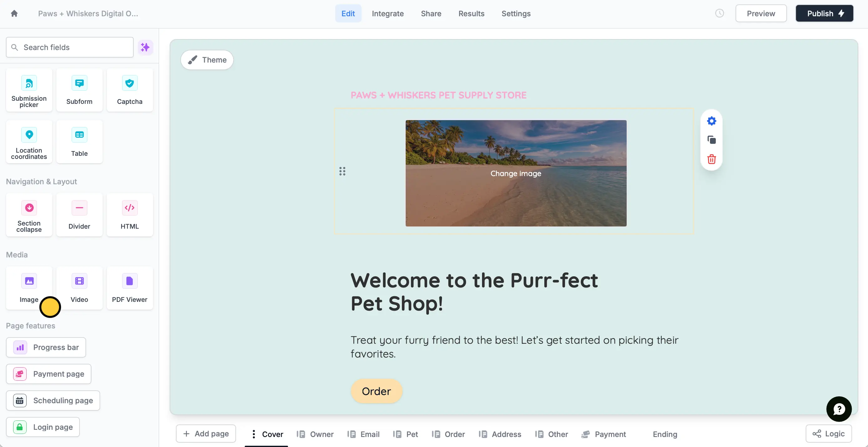
Task: Open image block settings gear
Action: tap(711, 121)
